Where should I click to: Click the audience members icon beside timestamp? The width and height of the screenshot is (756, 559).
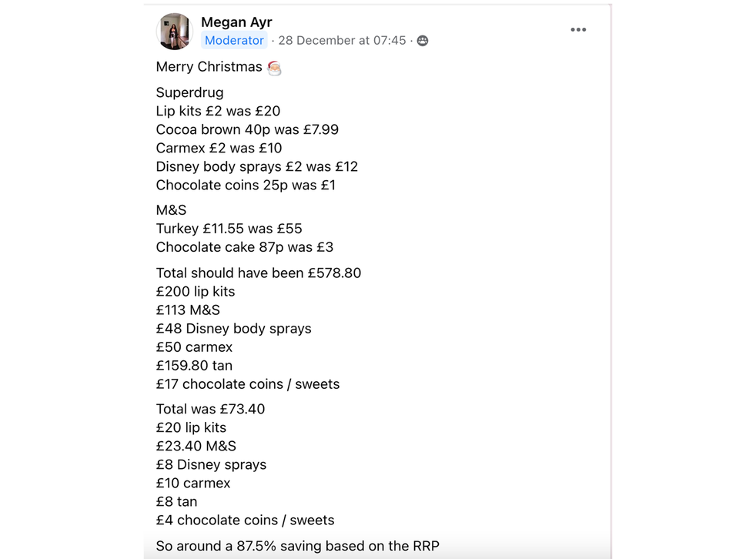423,41
